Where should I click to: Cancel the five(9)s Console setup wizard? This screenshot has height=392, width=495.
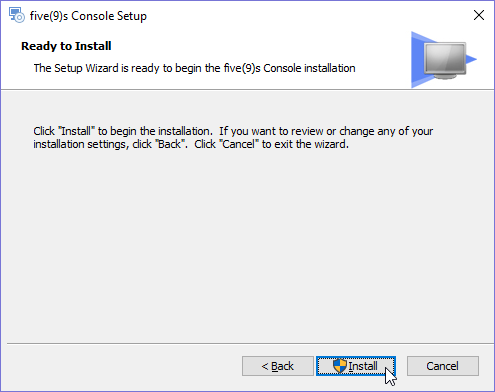click(443, 366)
